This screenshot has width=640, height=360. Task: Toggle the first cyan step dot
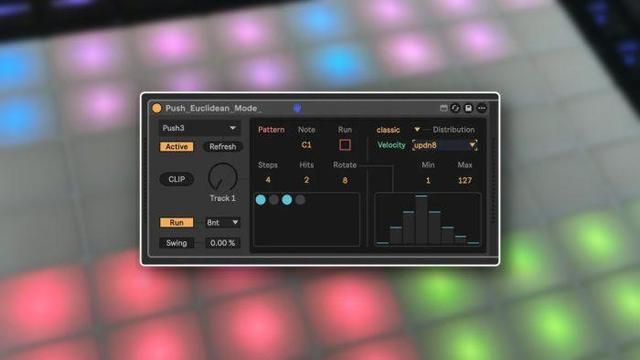[261, 200]
